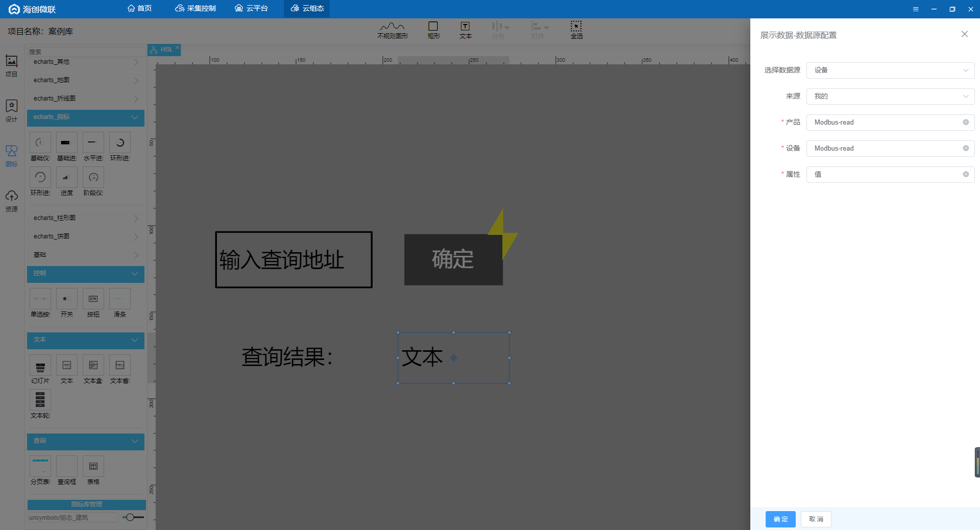Open the 采集控制 menu
Image resolution: width=980 pixels, height=530 pixels.
(x=195, y=9)
